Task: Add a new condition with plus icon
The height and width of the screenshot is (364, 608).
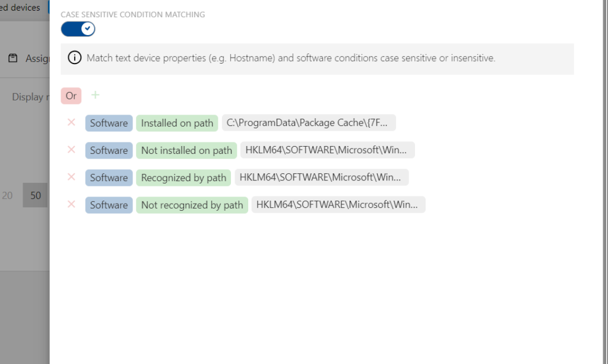Action: [96, 95]
